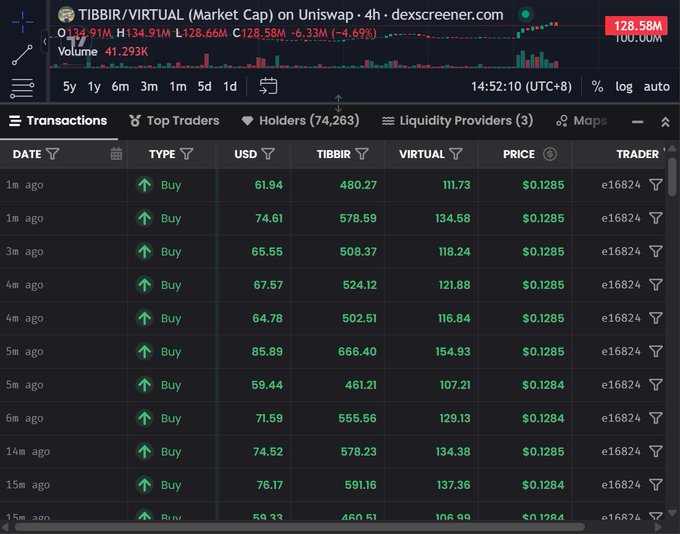Viewport: 680px width, 534px height.
Task: Collapse the drawing toolbar arrow
Action: [45, 42]
